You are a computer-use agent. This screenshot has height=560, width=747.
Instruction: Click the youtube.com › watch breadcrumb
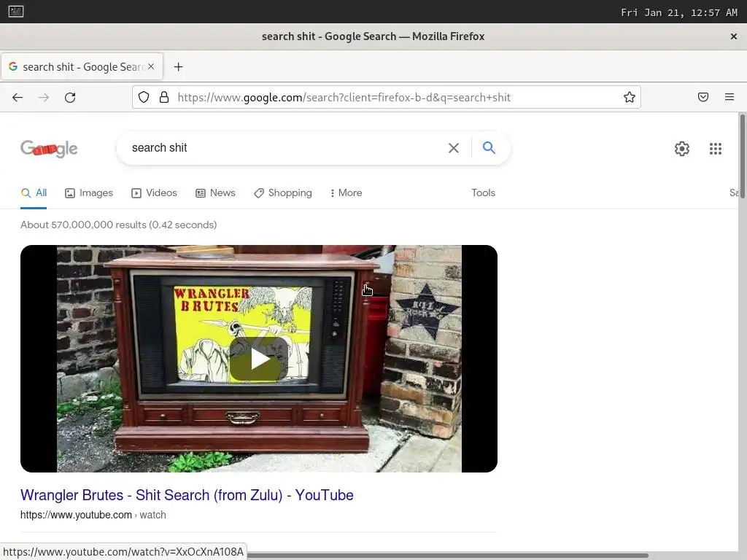93,515
